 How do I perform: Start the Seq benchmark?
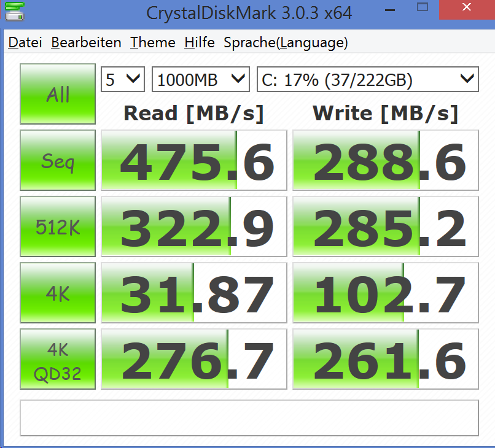58,160
